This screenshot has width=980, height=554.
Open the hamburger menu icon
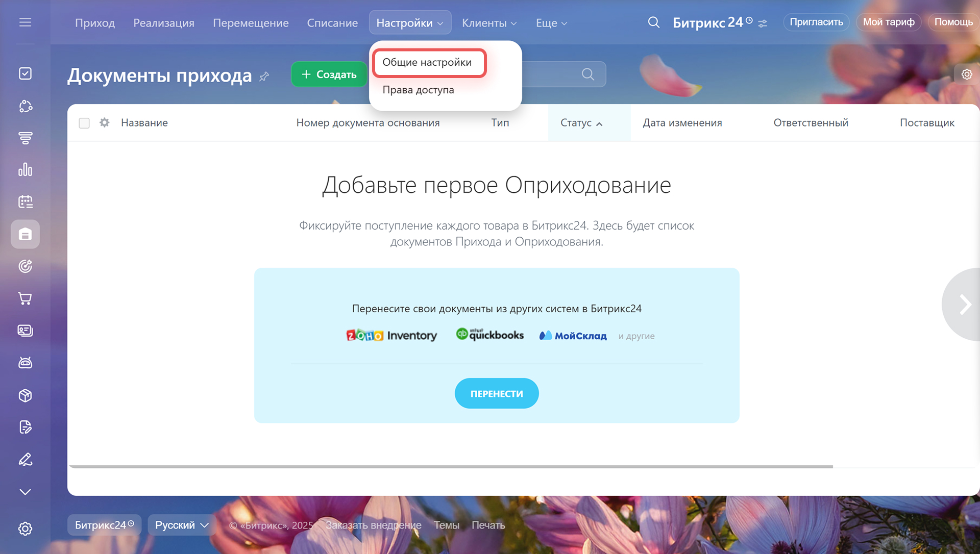25,22
